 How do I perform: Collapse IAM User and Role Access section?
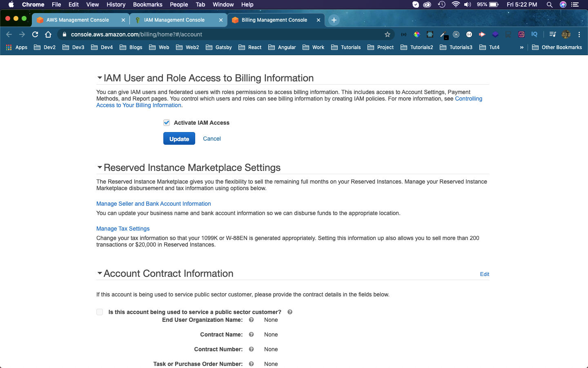[100, 78]
